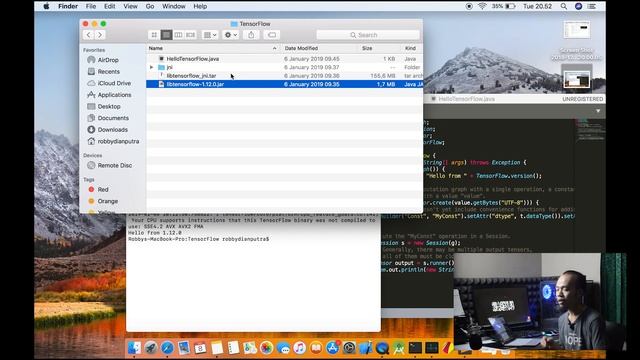
Task: Open the gear Action menu in Finder
Action: pos(231,35)
